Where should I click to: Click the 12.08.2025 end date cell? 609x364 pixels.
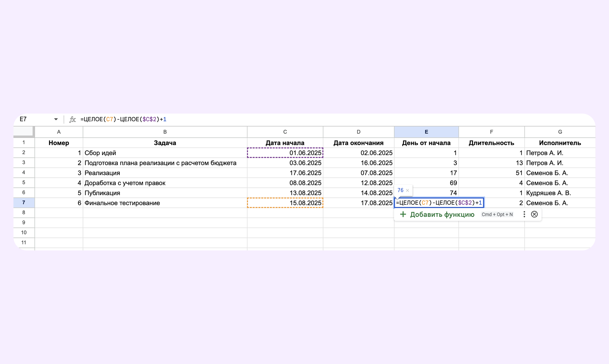(358, 183)
